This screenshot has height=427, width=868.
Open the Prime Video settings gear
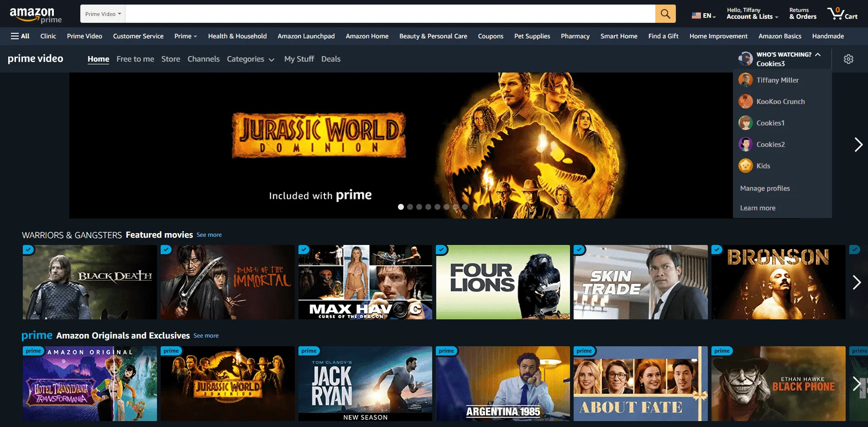click(x=848, y=59)
